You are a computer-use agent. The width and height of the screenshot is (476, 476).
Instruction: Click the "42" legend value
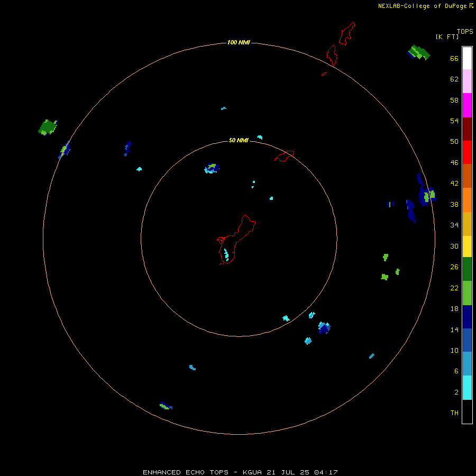tap(454, 184)
